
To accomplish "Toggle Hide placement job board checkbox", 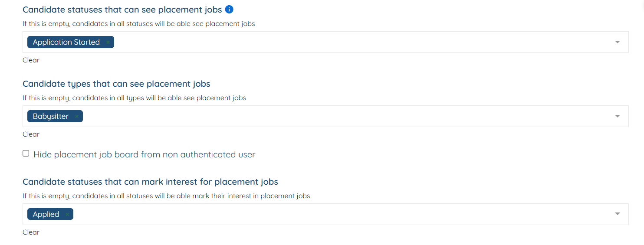I will click(x=26, y=154).
